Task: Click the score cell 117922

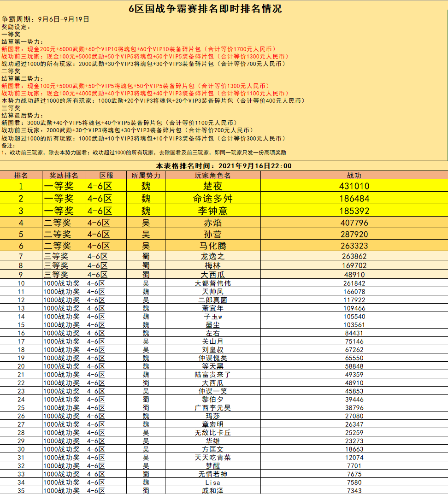Action: click(x=354, y=300)
